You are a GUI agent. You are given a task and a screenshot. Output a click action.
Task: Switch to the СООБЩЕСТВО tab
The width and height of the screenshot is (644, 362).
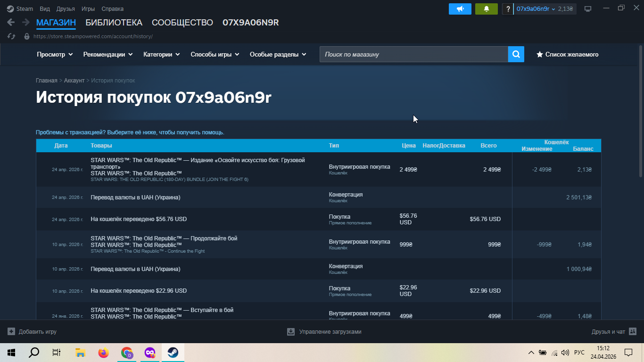[182, 23]
